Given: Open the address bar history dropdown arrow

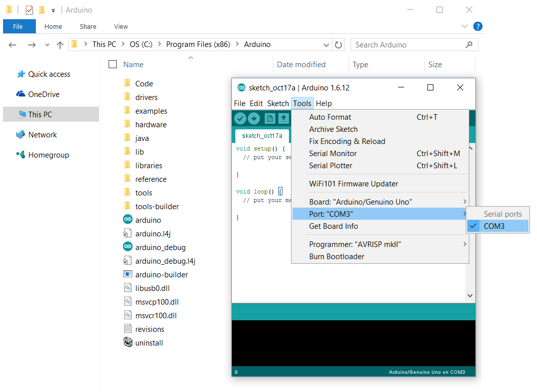Looking at the screenshot, I should click(x=326, y=44).
